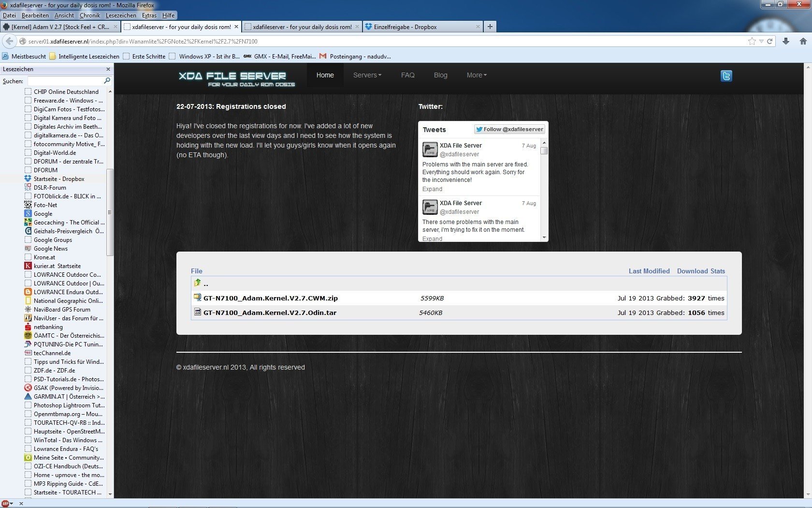Click the Erste Schritte bookmark in the toolbar
812x508 pixels.
click(x=144, y=56)
